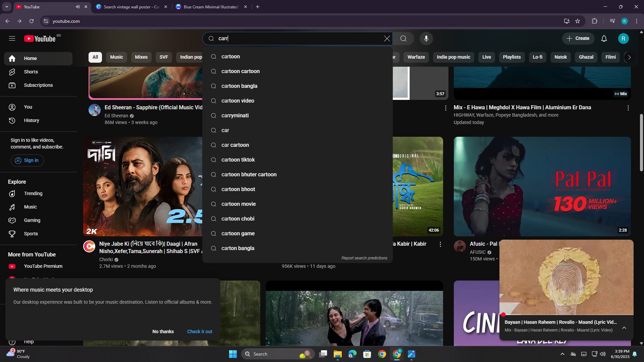Click the Chorki channel avatar

pos(89,246)
